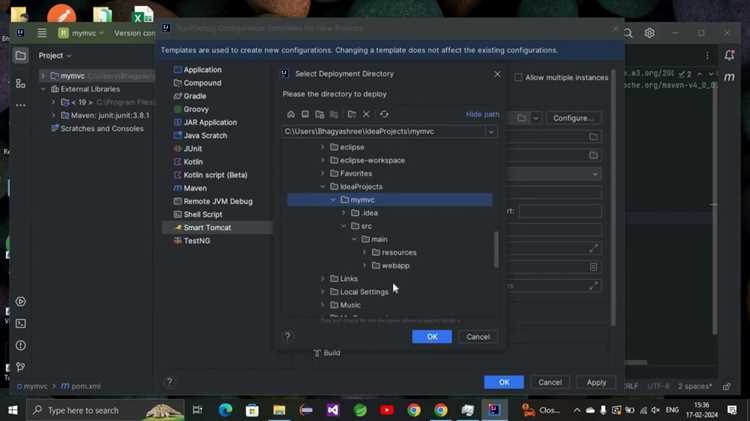Click Configure... button

tap(573, 118)
